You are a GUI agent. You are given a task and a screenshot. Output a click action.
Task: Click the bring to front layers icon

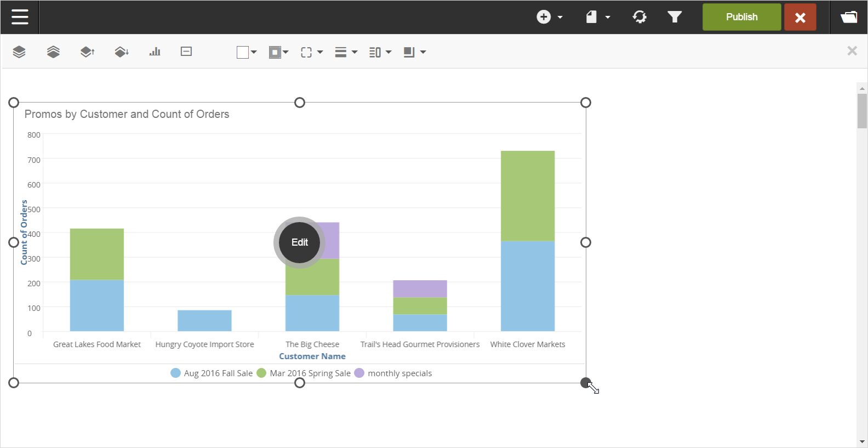[19, 52]
